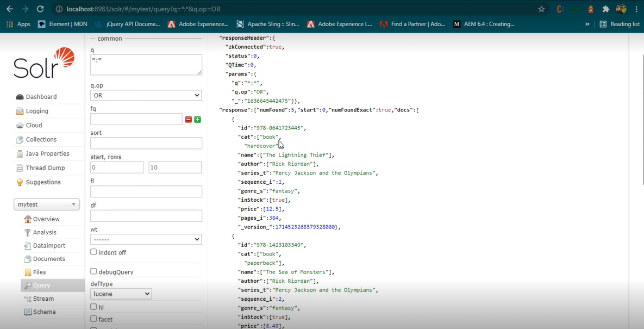Enable faceting with the facet checkbox
This screenshot has height=329, width=644.
click(x=93, y=319)
